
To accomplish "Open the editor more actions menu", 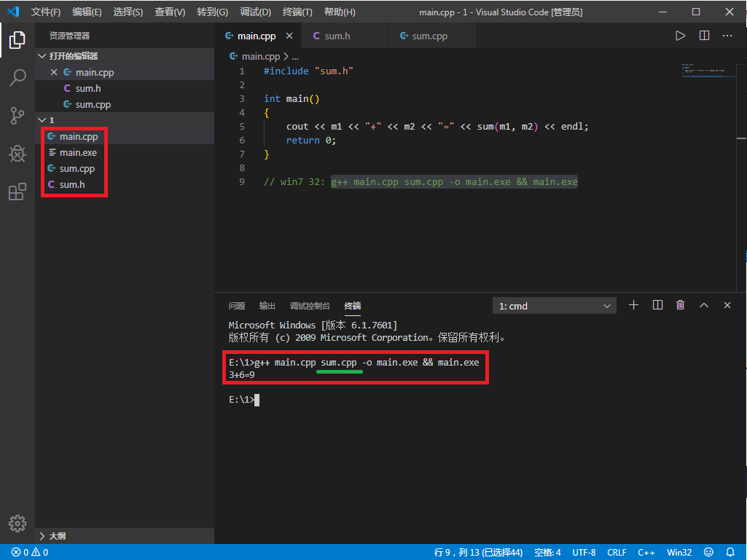I will (x=727, y=35).
